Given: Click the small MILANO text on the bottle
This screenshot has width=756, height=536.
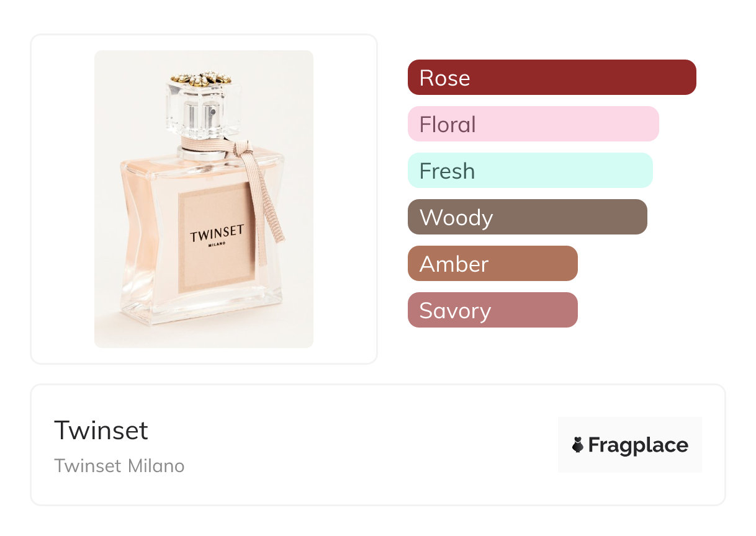Looking at the screenshot, I should 217,244.
